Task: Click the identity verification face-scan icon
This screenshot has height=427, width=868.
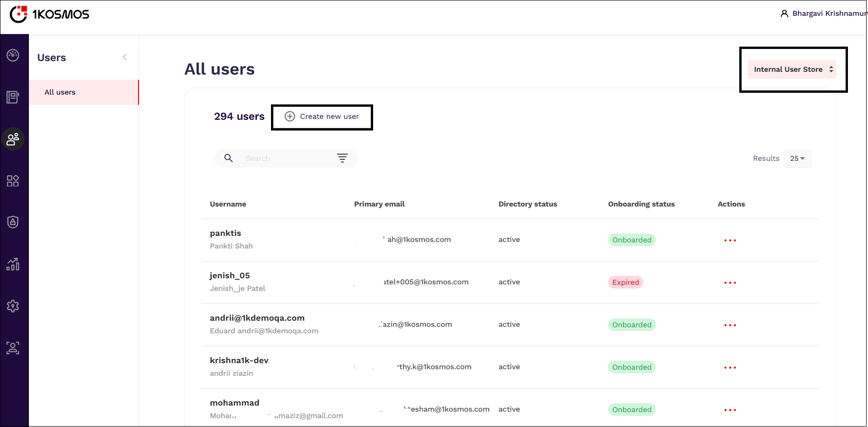Action: [x=13, y=348]
